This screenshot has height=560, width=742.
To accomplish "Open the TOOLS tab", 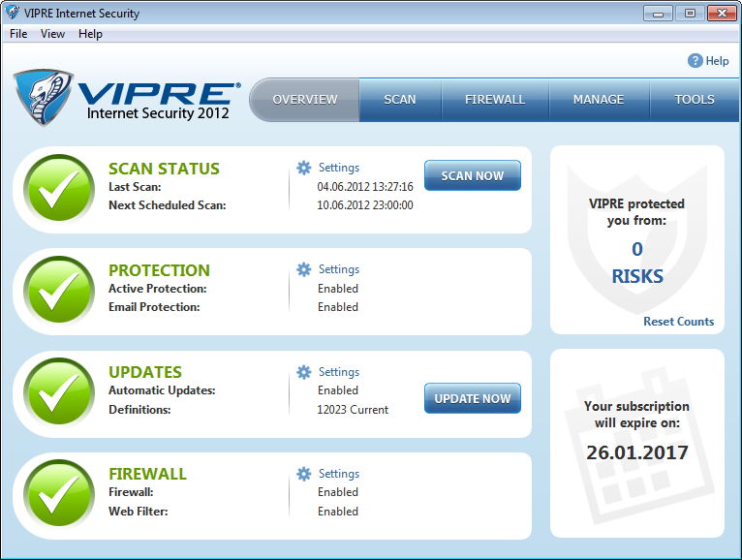I will tap(695, 100).
